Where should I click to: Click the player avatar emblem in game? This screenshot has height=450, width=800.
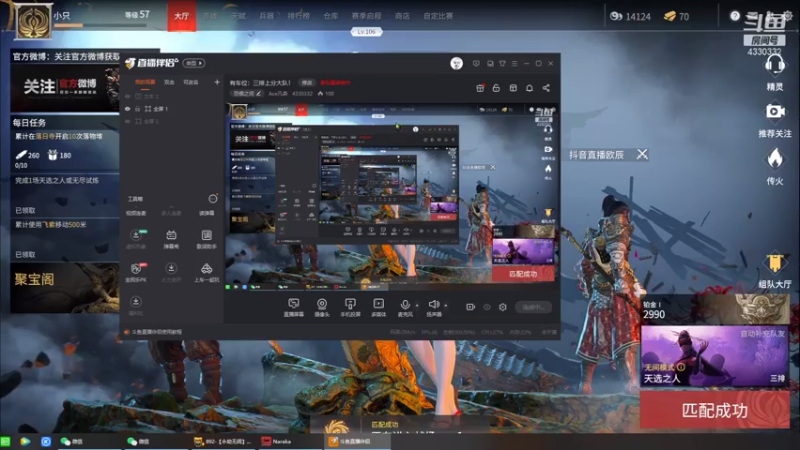[x=34, y=21]
